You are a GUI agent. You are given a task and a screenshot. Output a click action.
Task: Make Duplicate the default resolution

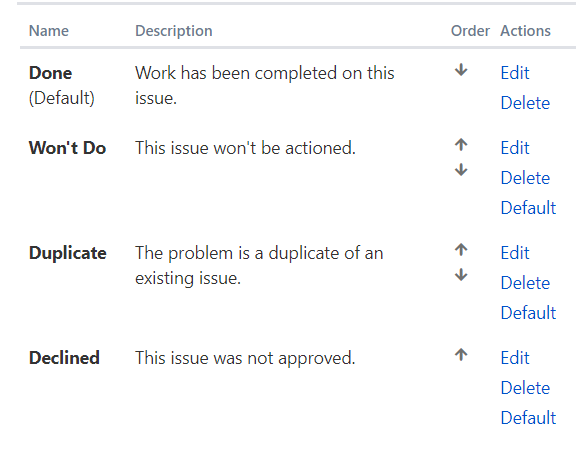(528, 313)
